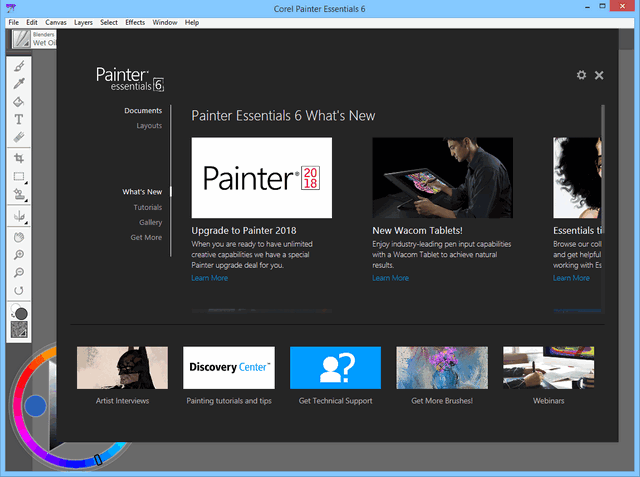Maximize the Corel Painter Essentials window

602,7
